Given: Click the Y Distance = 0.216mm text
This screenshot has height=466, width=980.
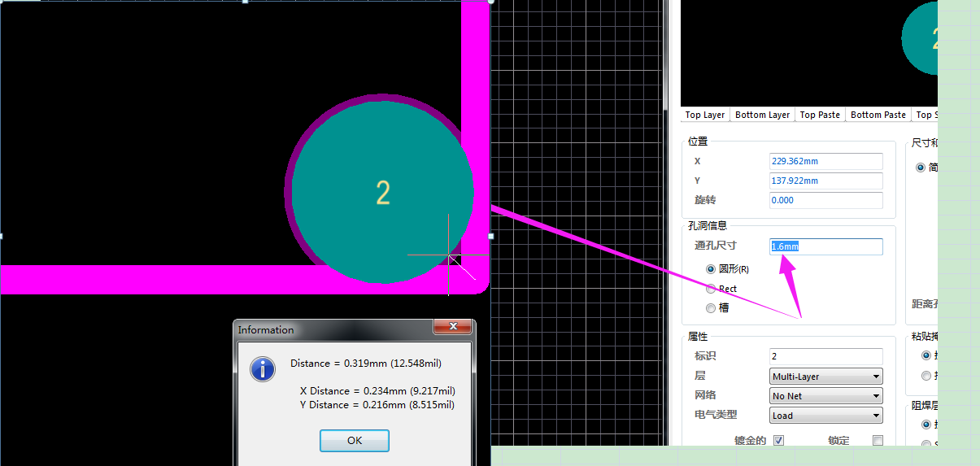Looking at the screenshot, I should click(377, 405).
